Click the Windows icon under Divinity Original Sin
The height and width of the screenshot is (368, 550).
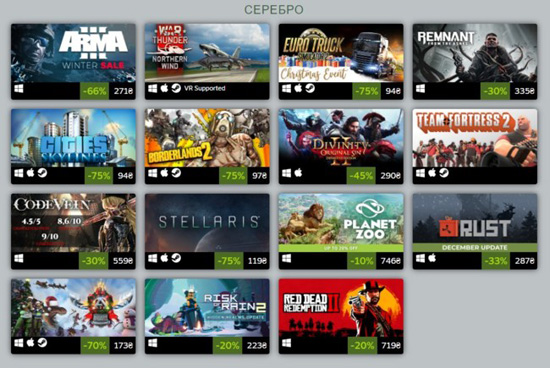click(287, 173)
